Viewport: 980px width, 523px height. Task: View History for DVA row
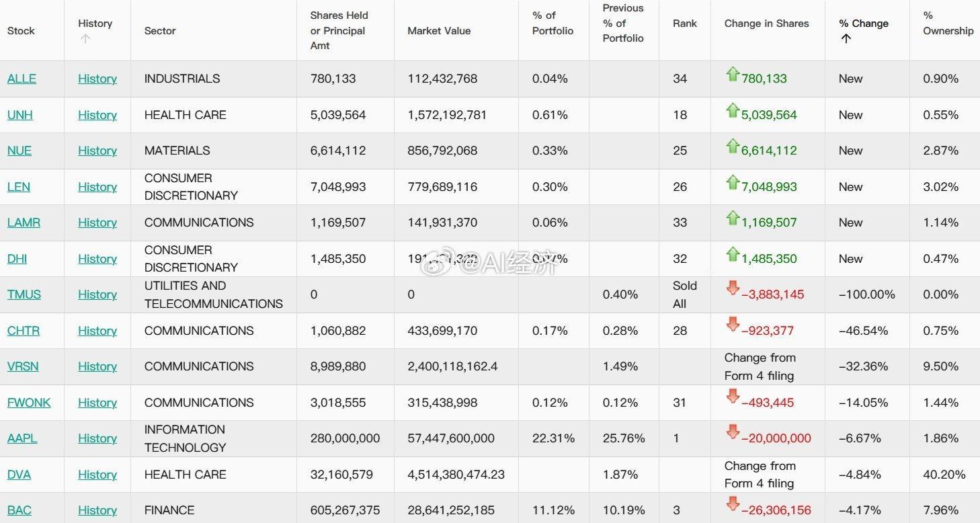click(x=97, y=475)
